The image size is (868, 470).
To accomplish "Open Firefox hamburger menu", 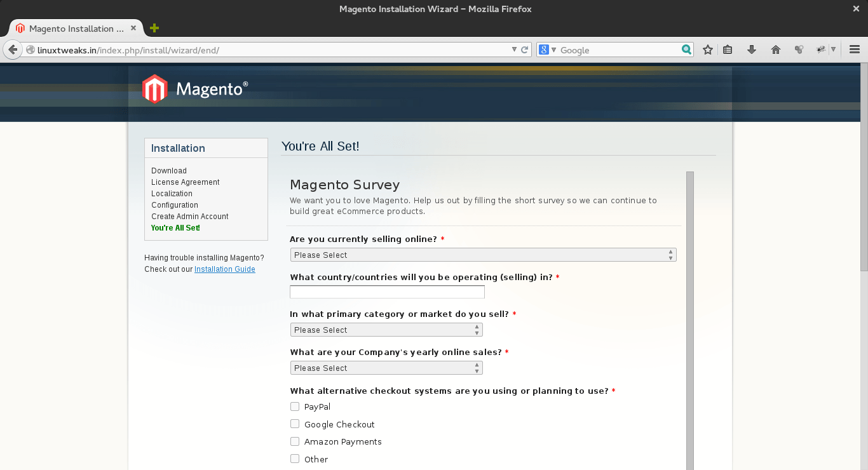I will (x=855, y=50).
